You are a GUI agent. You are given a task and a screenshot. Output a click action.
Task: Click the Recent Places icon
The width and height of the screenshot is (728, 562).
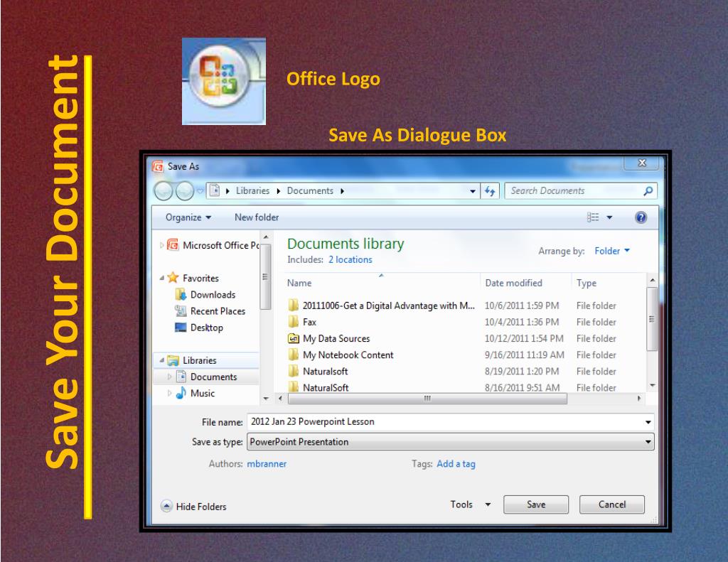coord(181,311)
